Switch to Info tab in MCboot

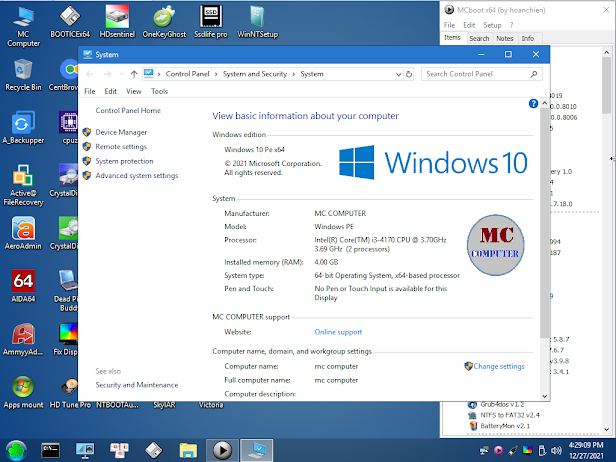(528, 38)
